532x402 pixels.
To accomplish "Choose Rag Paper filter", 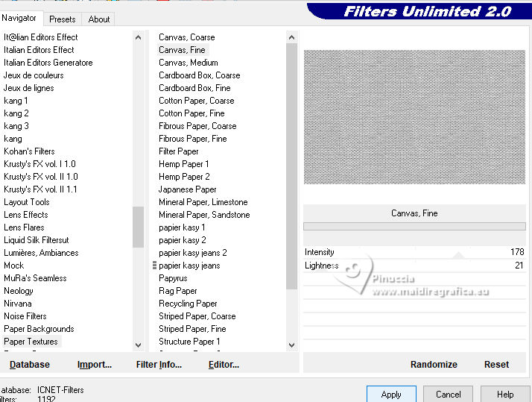I will coord(178,291).
